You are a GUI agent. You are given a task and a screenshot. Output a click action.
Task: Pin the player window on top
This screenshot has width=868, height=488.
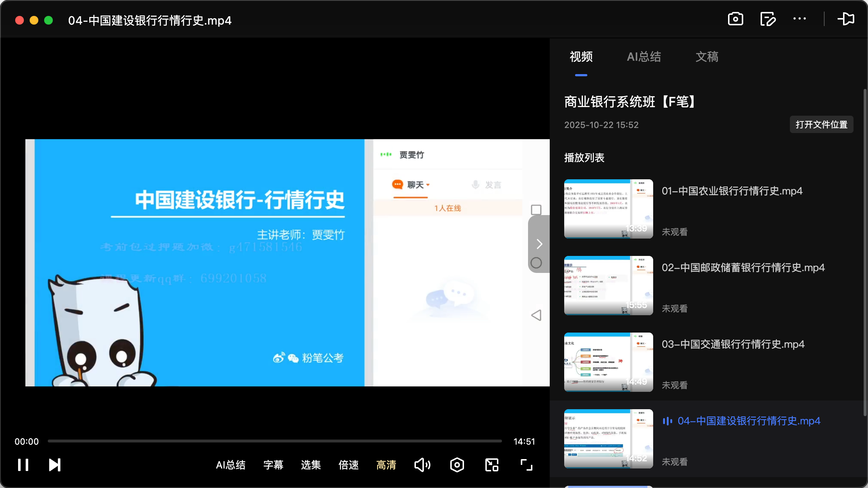click(x=846, y=19)
